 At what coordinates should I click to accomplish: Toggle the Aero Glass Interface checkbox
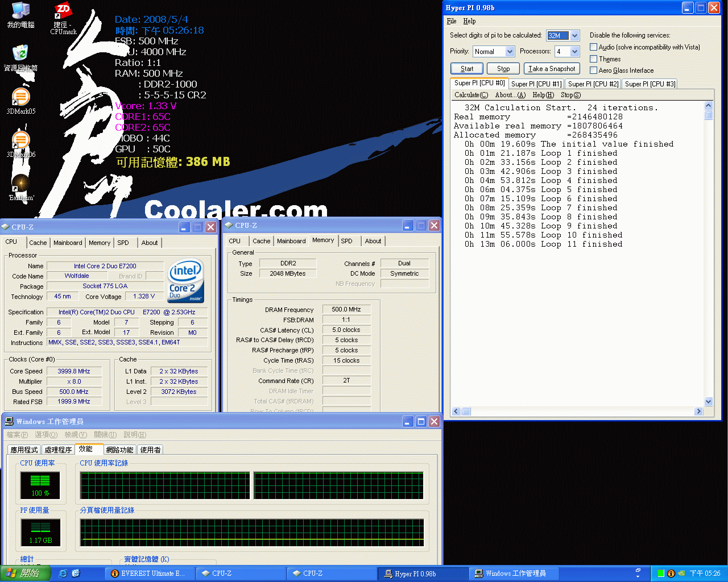click(x=594, y=70)
